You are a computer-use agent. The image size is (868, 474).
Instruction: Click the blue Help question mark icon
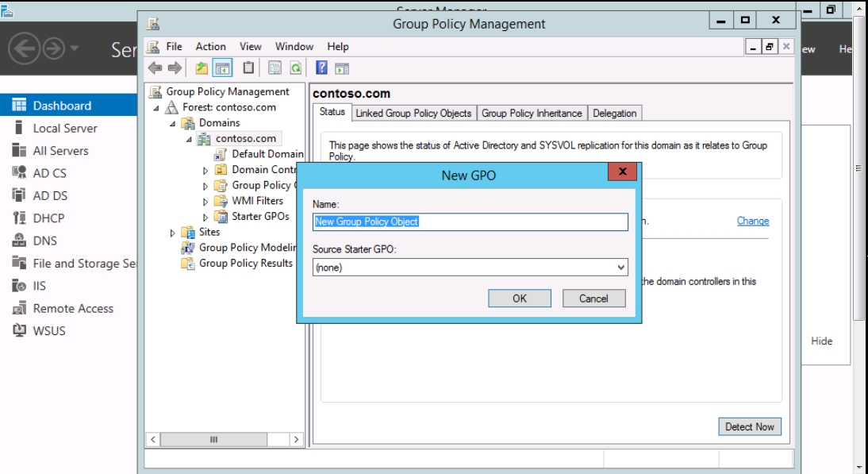pyautogui.click(x=321, y=67)
